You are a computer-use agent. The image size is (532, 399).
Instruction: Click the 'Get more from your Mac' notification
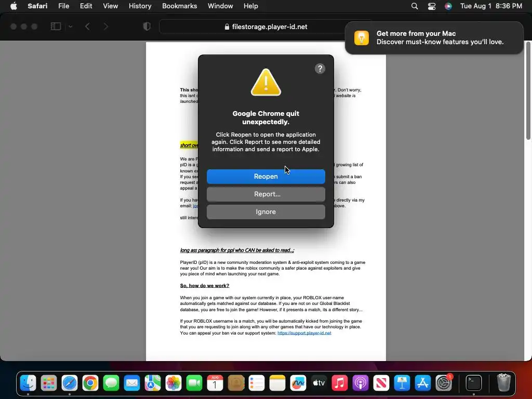(x=434, y=37)
